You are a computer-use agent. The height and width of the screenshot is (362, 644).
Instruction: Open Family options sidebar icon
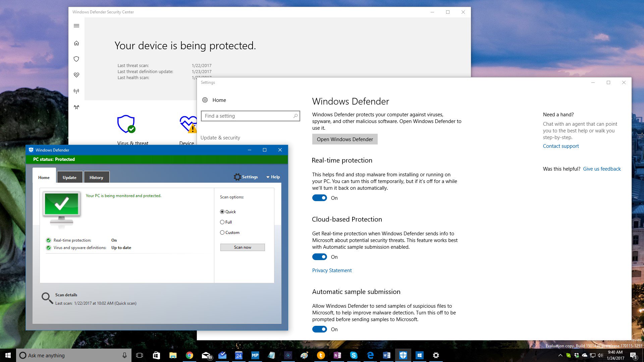tap(76, 107)
